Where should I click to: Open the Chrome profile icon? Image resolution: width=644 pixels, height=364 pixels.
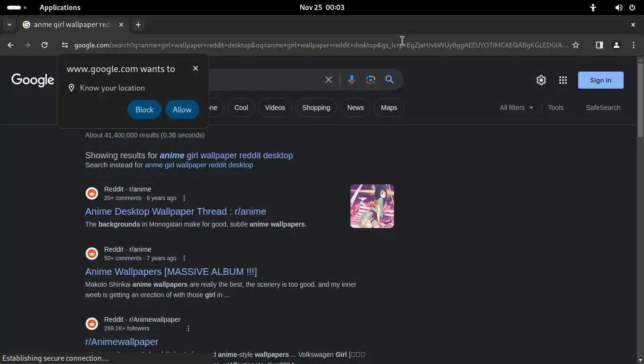[617, 45]
